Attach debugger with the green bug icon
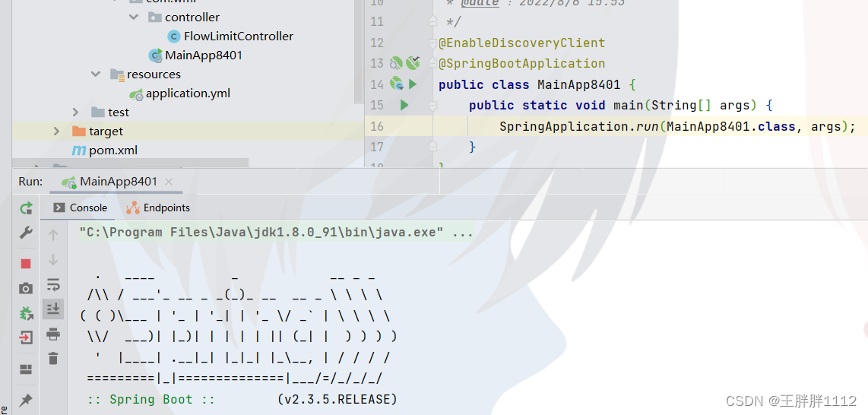This screenshot has width=868, height=415. pyautogui.click(x=26, y=313)
